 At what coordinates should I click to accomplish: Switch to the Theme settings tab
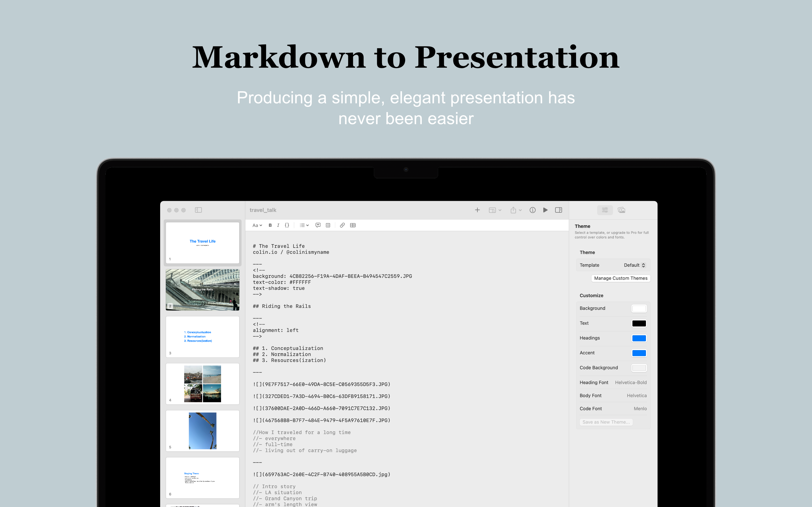pos(605,210)
